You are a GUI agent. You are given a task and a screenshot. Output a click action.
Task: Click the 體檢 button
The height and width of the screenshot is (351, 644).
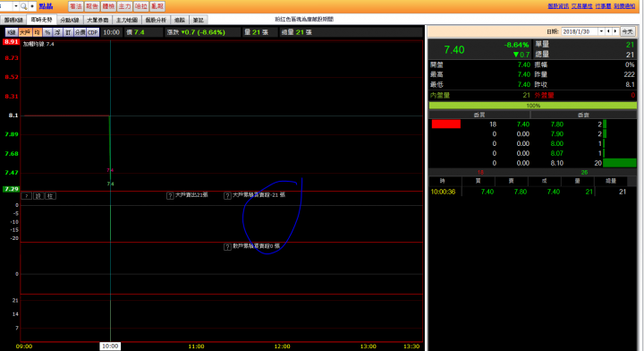tap(108, 6)
